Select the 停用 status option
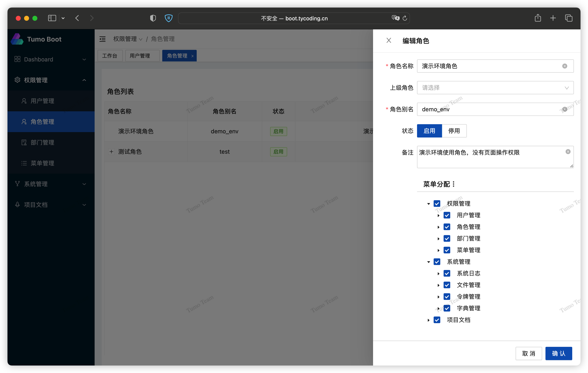 pos(454,131)
